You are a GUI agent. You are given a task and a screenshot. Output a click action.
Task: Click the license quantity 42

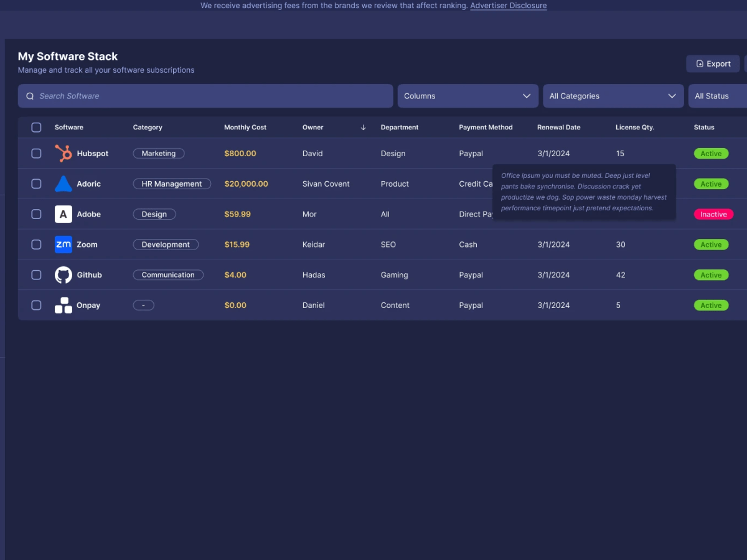coord(621,275)
